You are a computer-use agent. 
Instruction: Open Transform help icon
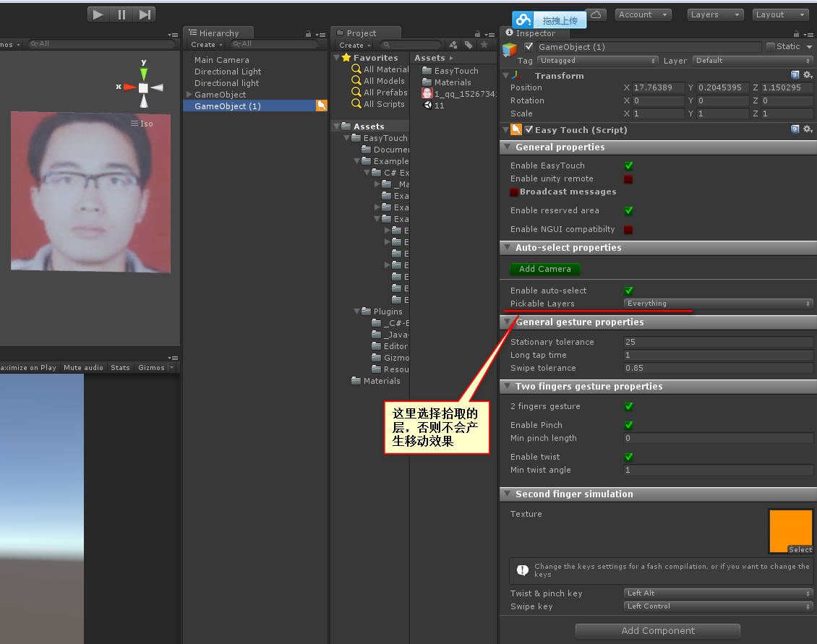point(795,75)
